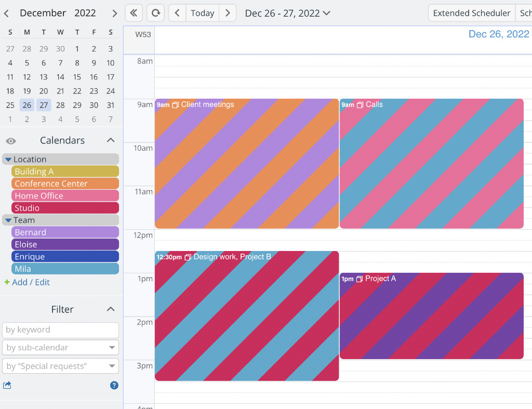Toggle Conference Center calendar
The height and width of the screenshot is (409, 532).
pos(65,183)
